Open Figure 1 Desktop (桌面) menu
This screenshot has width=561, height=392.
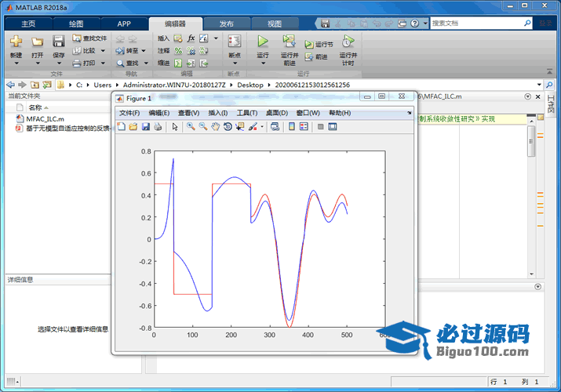276,113
